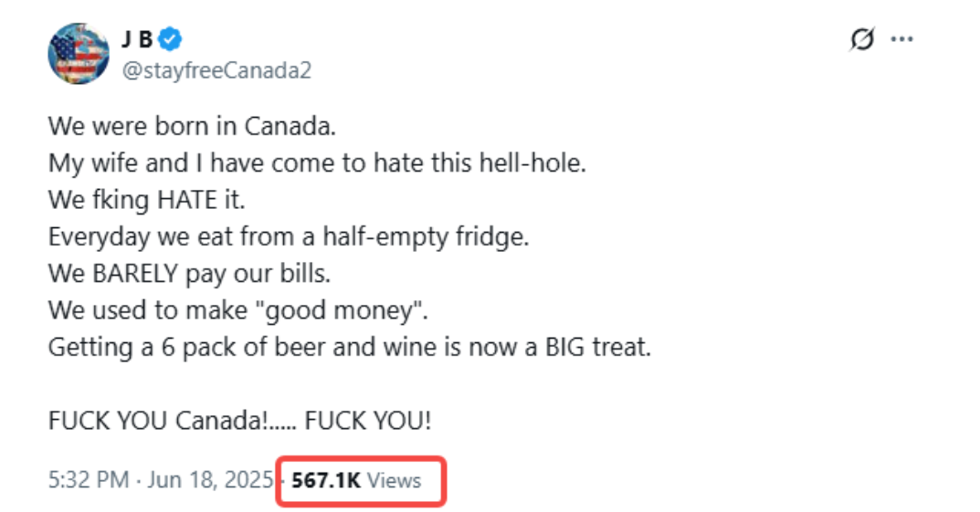The image size is (980, 512).
Task: Click the sentence about beer and wine
Action: 349,348
